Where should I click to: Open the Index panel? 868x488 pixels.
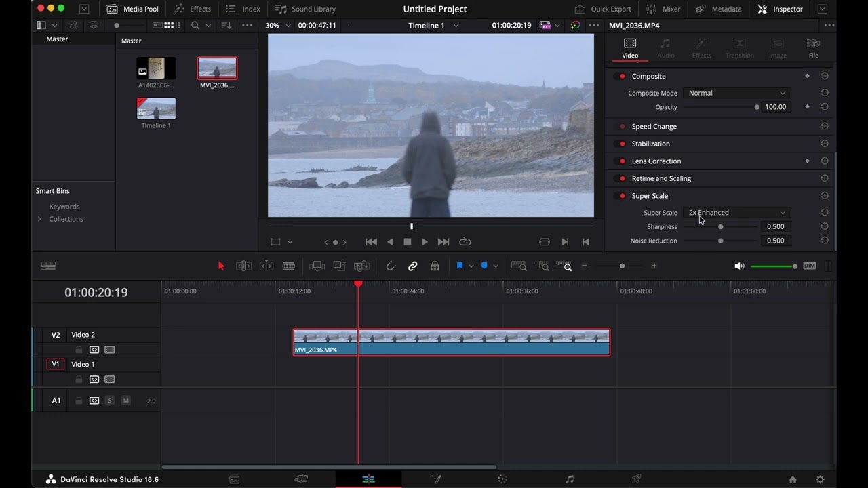tap(243, 9)
